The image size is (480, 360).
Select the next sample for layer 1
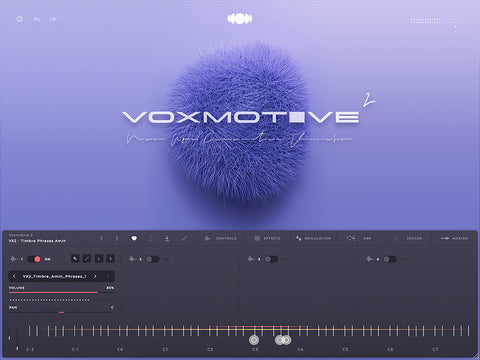click(95, 276)
